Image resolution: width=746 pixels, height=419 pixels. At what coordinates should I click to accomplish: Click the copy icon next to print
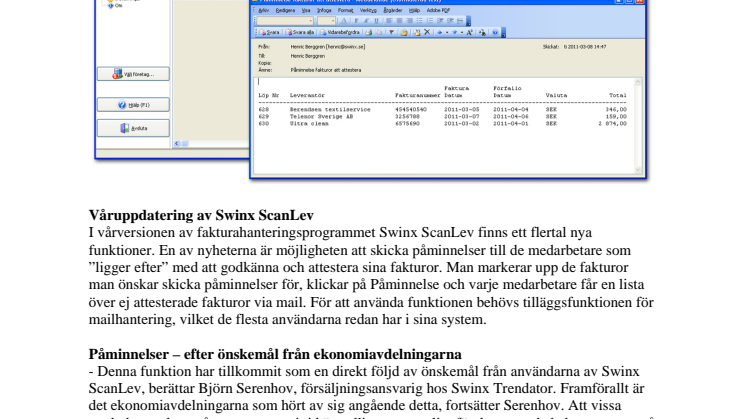(x=378, y=32)
